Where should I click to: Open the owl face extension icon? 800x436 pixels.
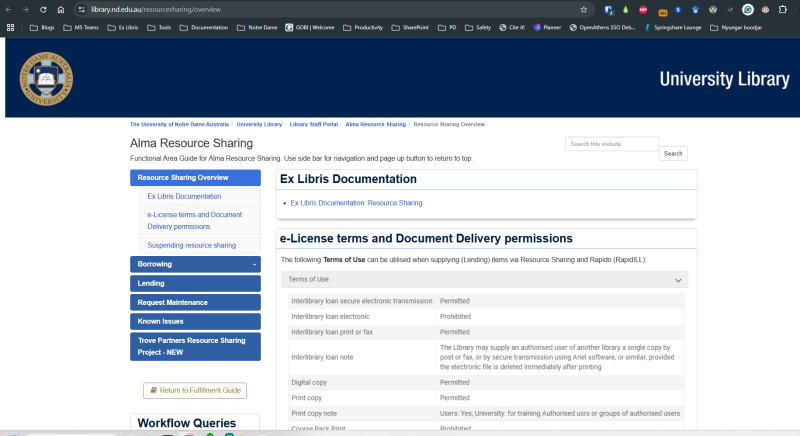[x=765, y=10]
